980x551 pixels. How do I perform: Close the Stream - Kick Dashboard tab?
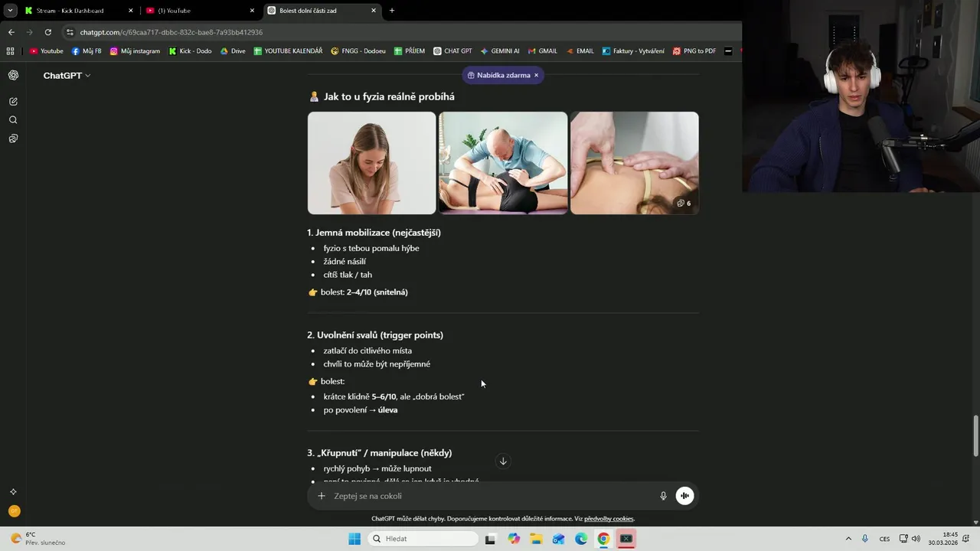point(130,11)
